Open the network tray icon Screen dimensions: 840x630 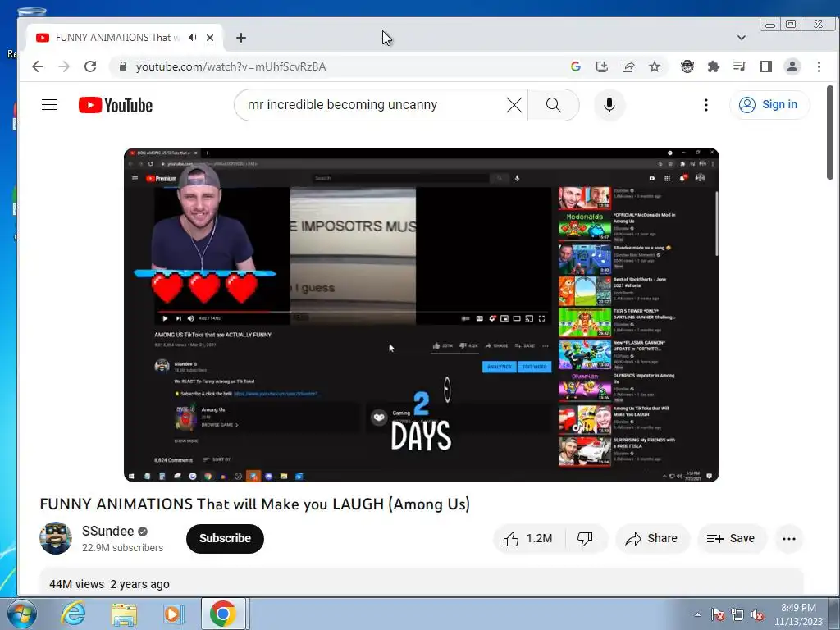point(737,614)
